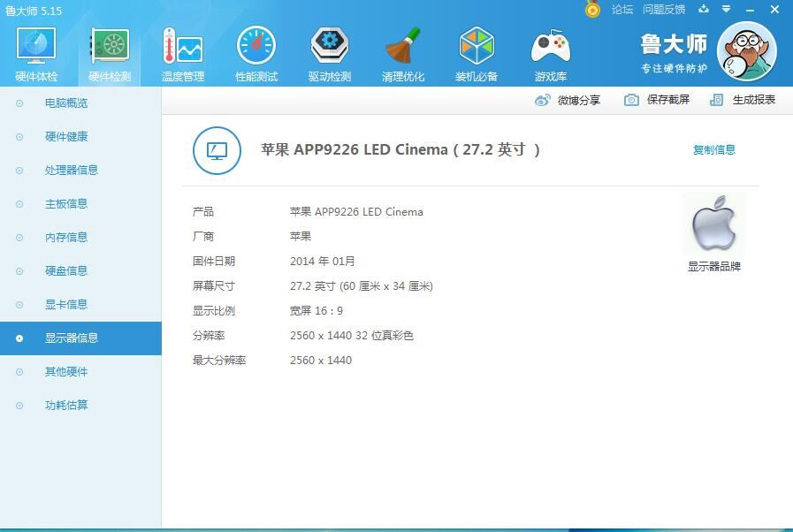Viewport: 793px width, 532px height.
Task: Close the 鲁大师 window
Action: point(774,10)
